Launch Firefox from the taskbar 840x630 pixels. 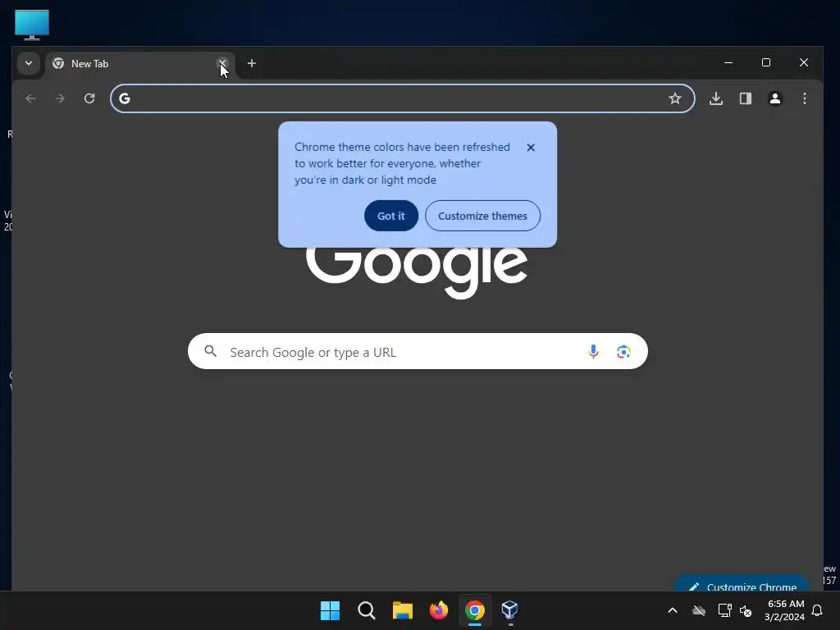(x=439, y=610)
